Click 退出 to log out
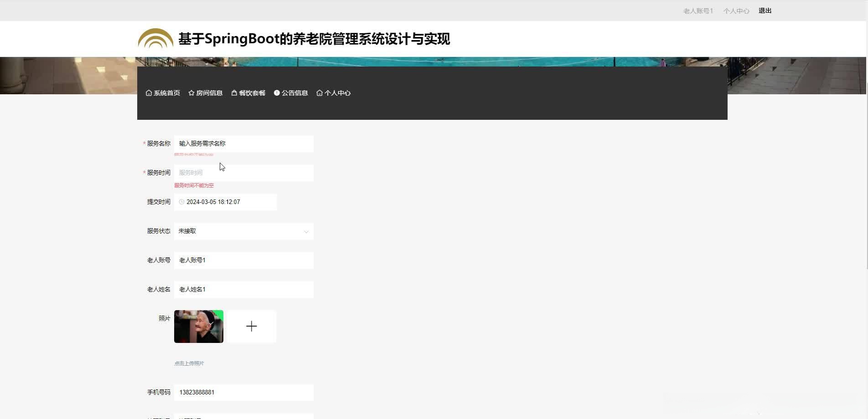Viewport: 868px width, 419px height. pos(765,10)
